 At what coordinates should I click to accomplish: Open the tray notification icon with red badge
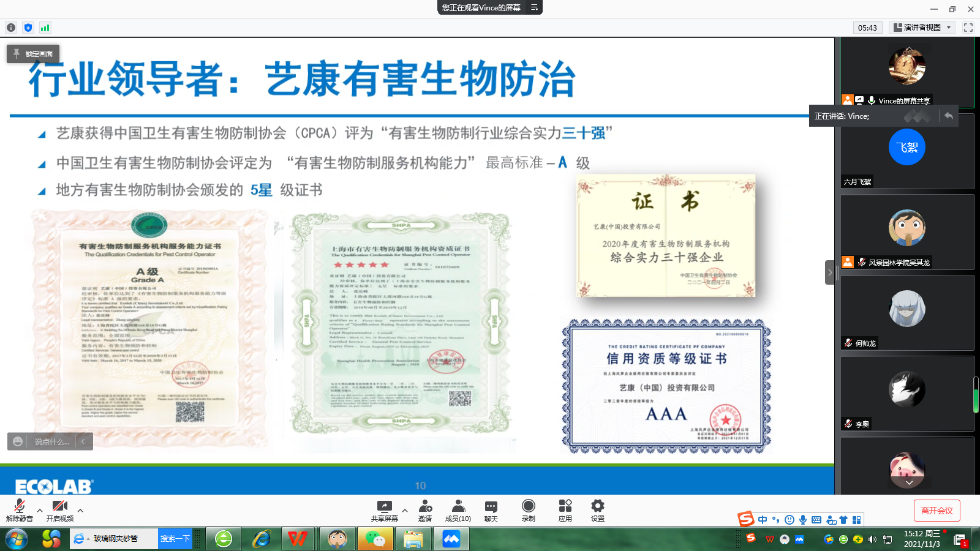tap(960, 539)
